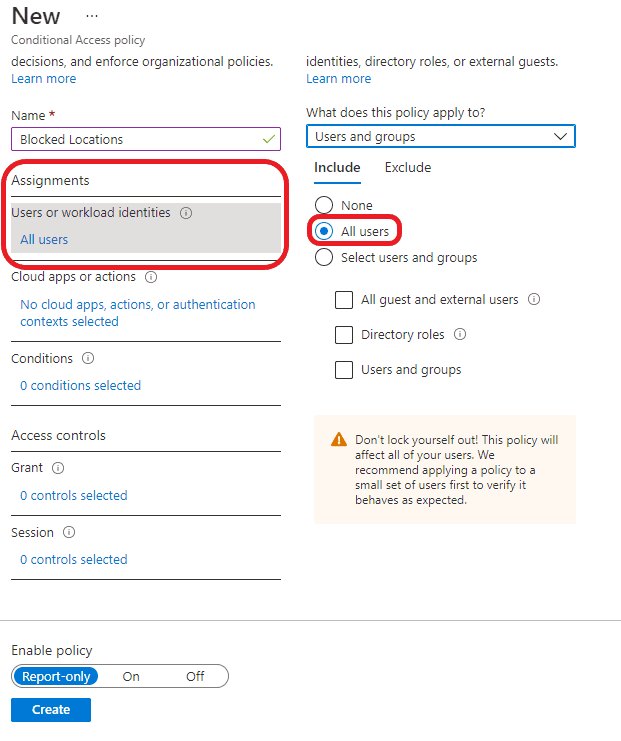Image resolution: width=621 pixels, height=741 pixels.
Task: Open the ellipsis menu next to New
Action: pos(93,17)
